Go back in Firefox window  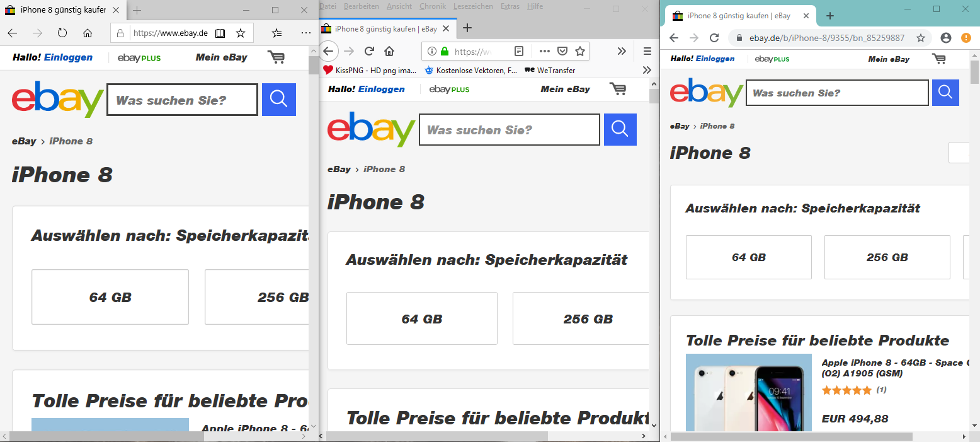(329, 51)
